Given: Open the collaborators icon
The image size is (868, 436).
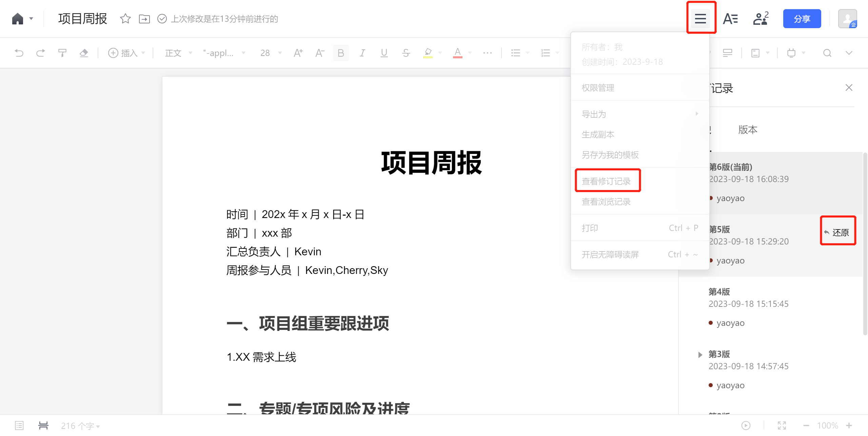Looking at the screenshot, I should click(x=761, y=19).
